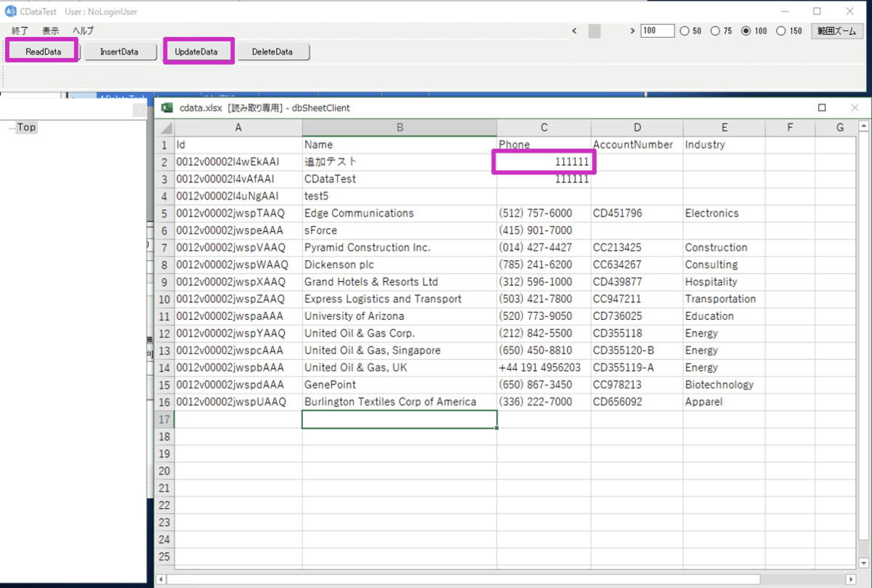
Task: Open the ヘルプ menu
Action: [x=83, y=31]
